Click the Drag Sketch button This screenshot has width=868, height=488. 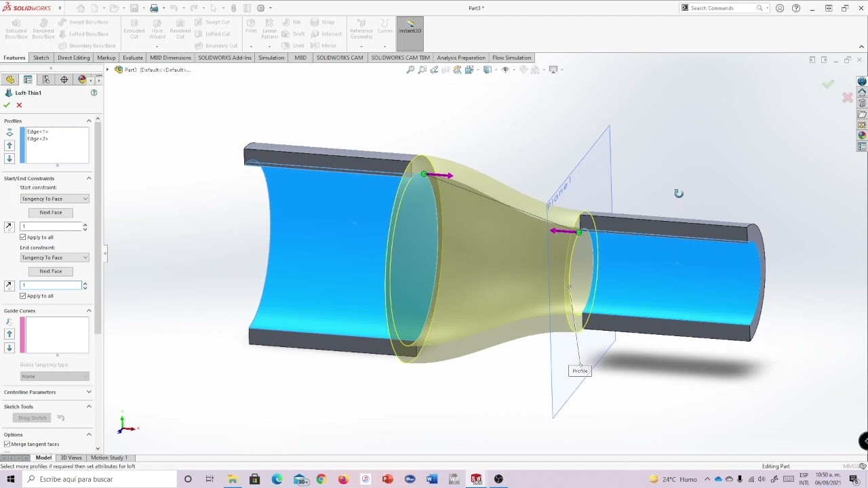33,418
